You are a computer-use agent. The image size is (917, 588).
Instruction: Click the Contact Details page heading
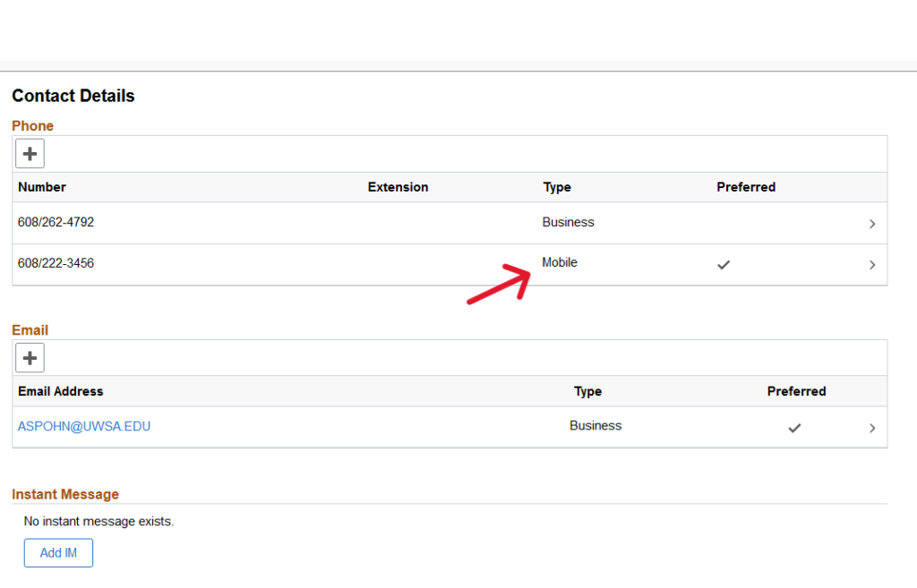[73, 96]
